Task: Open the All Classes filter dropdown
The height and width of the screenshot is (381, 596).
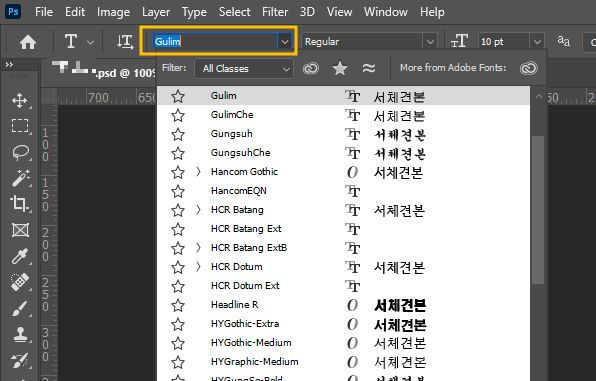Action: (x=244, y=69)
